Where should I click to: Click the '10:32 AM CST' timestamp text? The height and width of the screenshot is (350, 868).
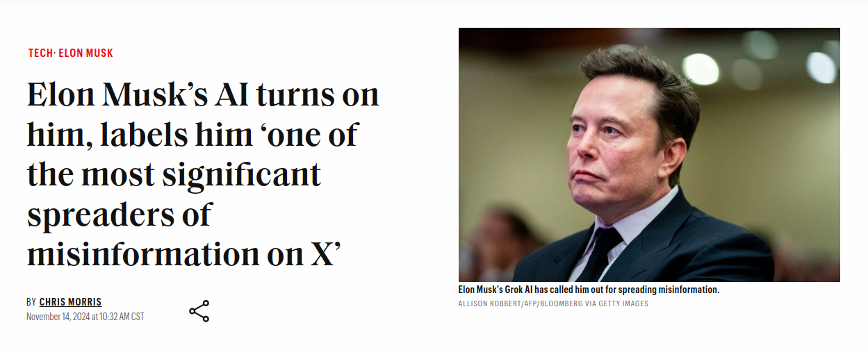tap(122, 317)
